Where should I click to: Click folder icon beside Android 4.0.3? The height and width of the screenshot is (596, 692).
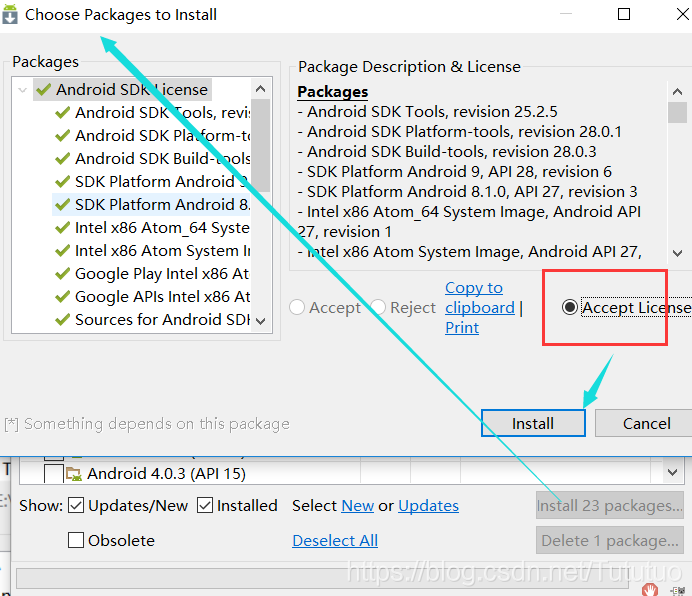coord(74,474)
